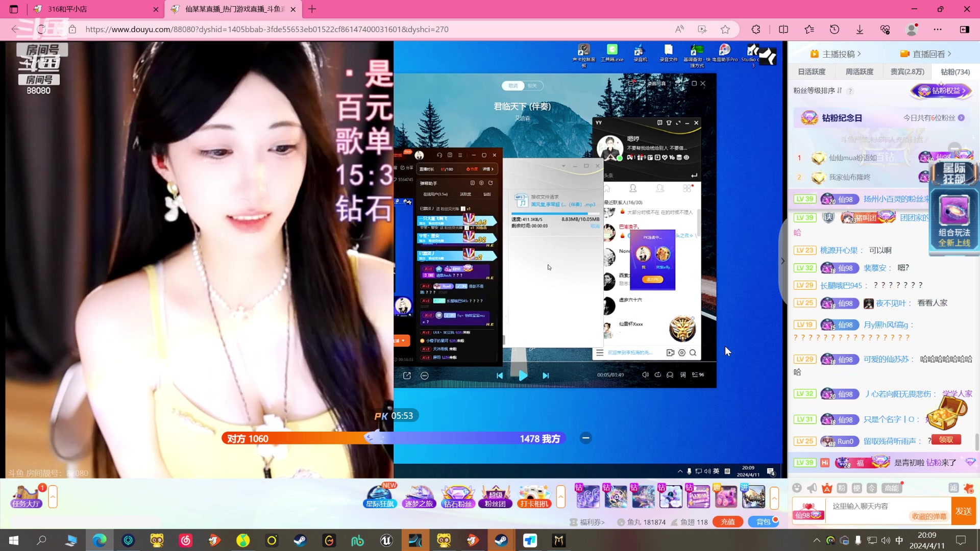Switch to the 日活跃度 tab

pyautogui.click(x=812, y=71)
